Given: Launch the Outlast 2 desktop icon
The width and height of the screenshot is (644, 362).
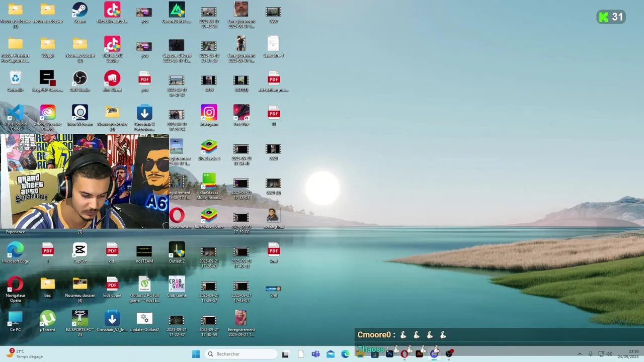Looking at the screenshot, I should coord(177,252).
